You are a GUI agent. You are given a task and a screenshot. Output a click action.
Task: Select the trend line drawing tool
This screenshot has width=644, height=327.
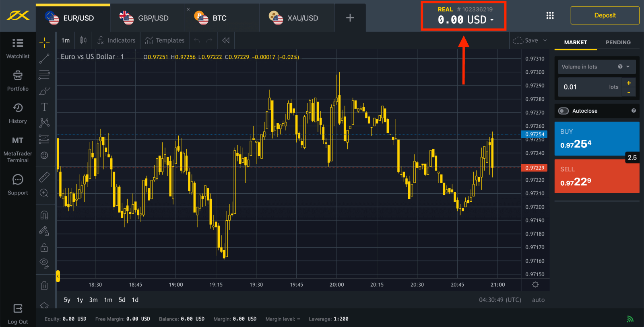click(x=44, y=58)
